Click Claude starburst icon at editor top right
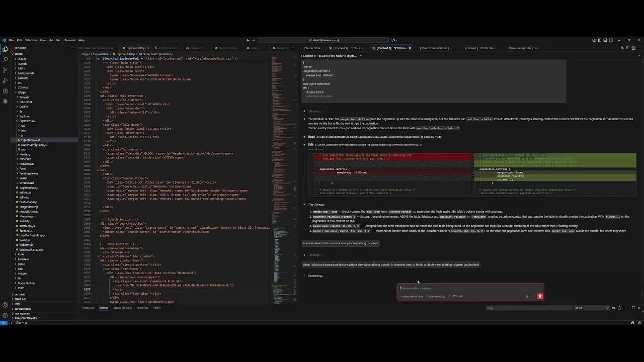 pos(621,48)
